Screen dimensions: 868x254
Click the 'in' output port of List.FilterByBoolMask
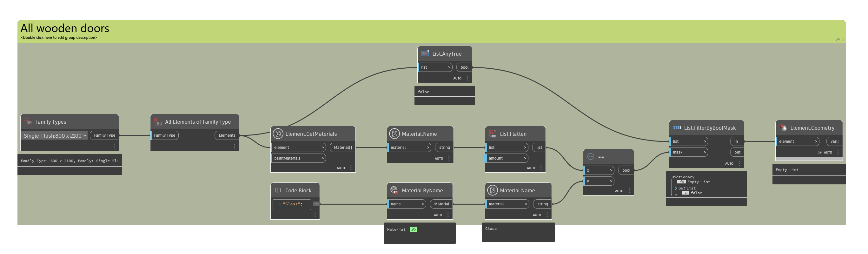tap(737, 142)
